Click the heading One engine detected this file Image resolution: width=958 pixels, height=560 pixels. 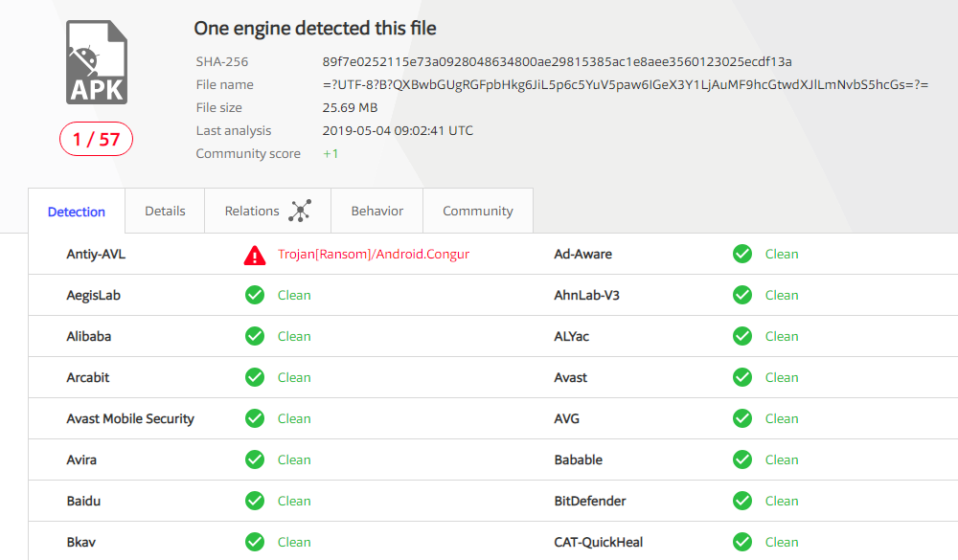pyautogui.click(x=315, y=28)
